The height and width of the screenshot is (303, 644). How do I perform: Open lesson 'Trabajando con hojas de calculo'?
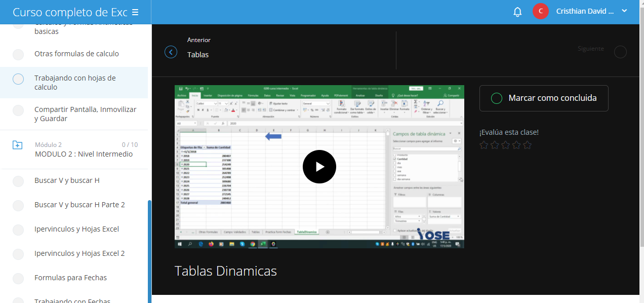tap(75, 83)
